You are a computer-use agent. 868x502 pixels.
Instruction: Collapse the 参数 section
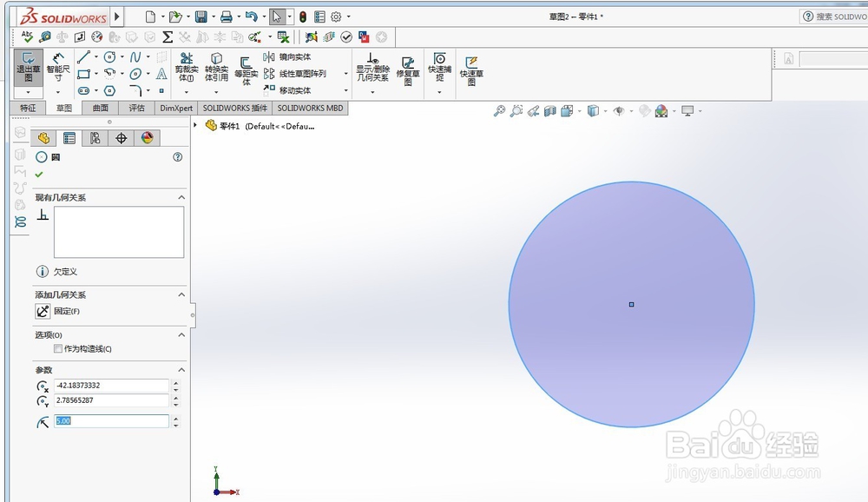pyautogui.click(x=181, y=370)
